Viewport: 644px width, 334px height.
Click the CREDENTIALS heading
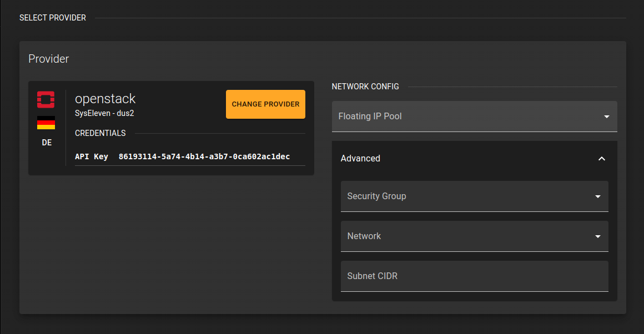(100, 133)
